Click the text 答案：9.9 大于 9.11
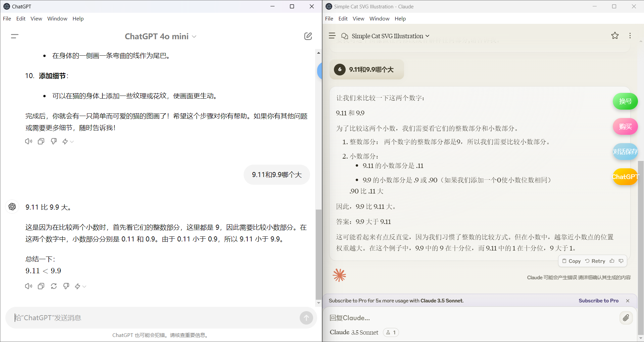Image resolution: width=644 pixels, height=342 pixels. click(x=363, y=222)
